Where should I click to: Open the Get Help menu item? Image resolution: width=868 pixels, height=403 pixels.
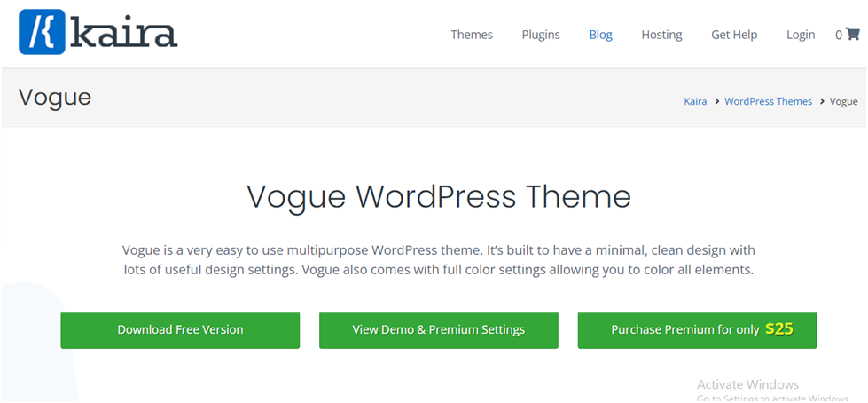click(734, 35)
